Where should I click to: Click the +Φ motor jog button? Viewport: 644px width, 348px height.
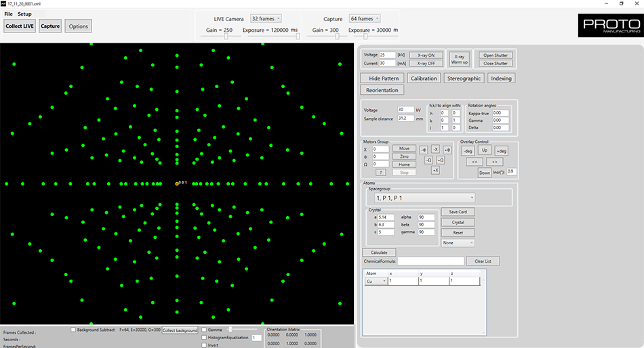(x=447, y=150)
